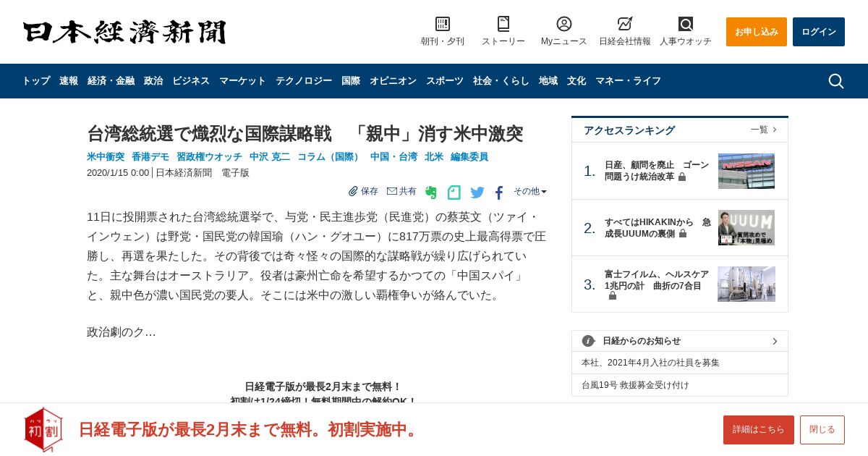Image resolution: width=868 pixels, height=456 pixels.
Task: Click the 詳細はこちら button in banner
Action: tap(759, 430)
